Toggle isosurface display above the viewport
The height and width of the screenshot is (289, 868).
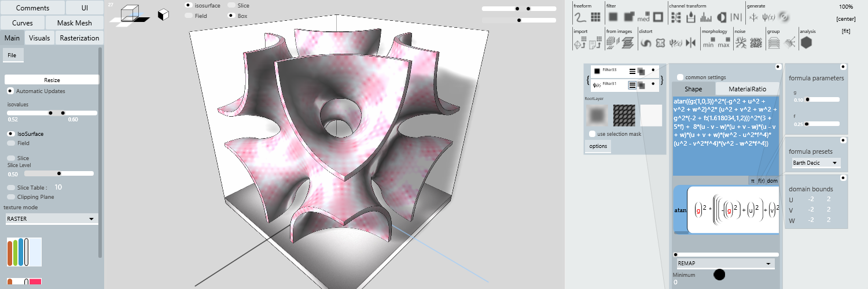(x=188, y=5)
